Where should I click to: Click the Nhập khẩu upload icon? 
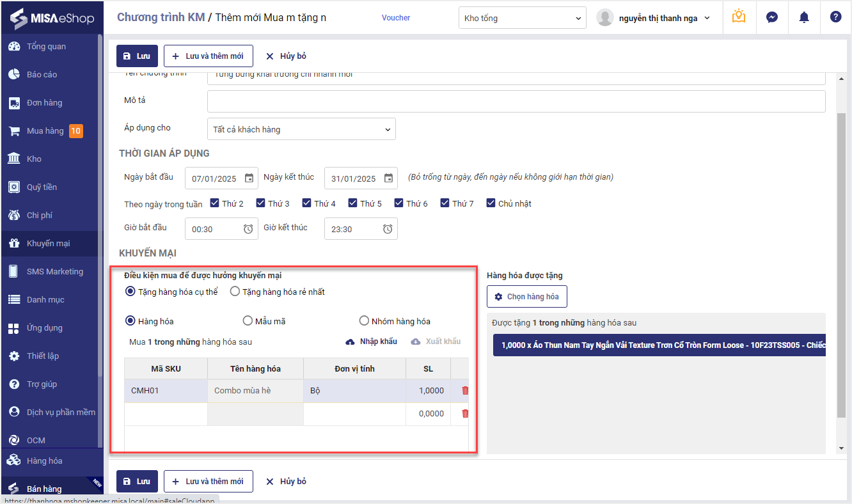point(350,342)
